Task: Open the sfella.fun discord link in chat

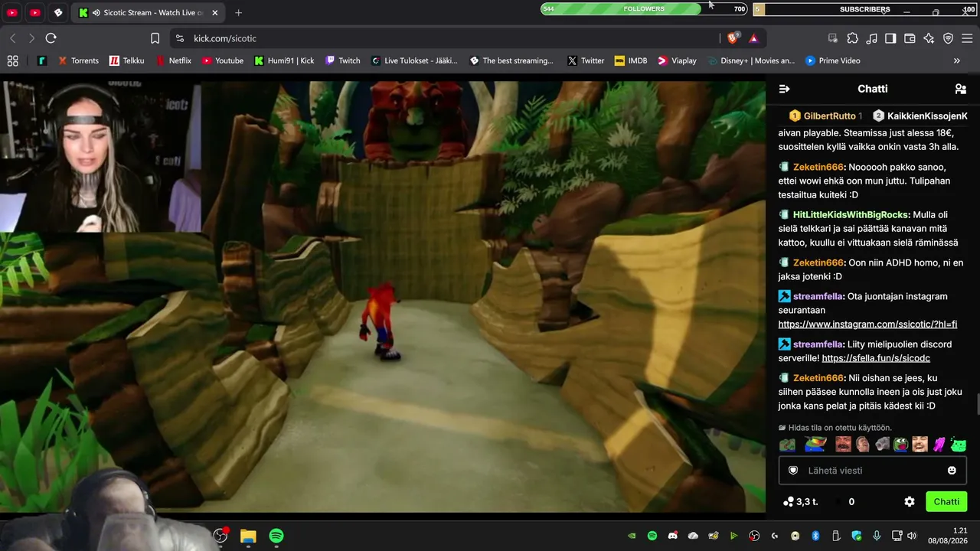Action: [x=876, y=358]
